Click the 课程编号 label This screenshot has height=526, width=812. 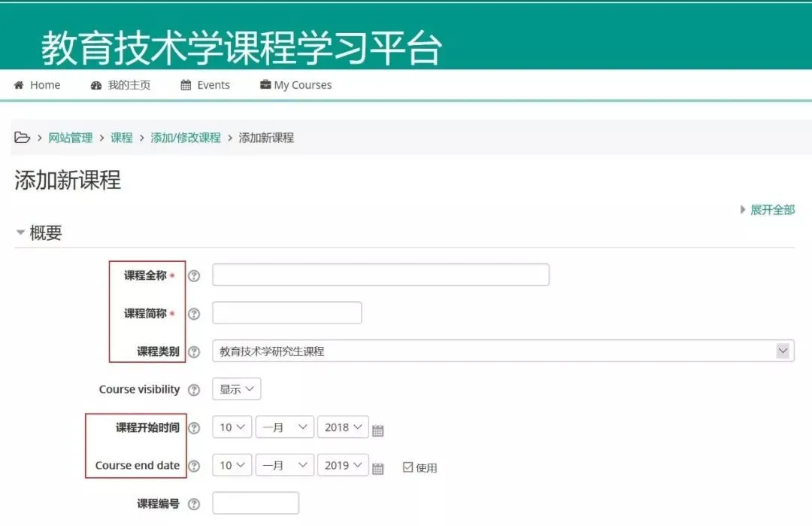click(x=158, y=503)
